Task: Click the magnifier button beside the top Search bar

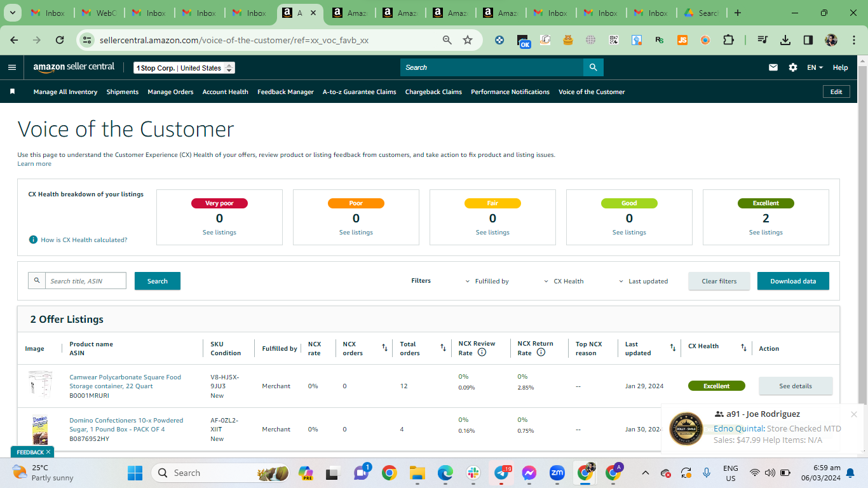Action: tap(593, 67)
